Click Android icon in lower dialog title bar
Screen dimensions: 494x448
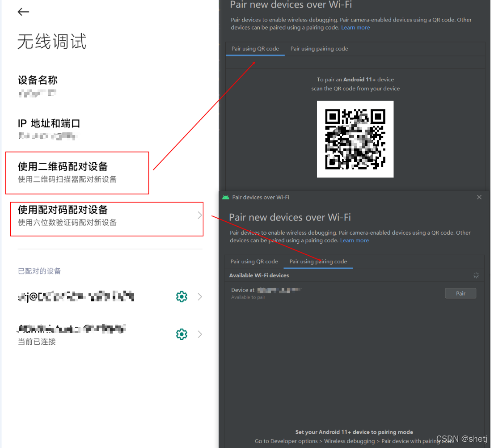click(226, 197)
